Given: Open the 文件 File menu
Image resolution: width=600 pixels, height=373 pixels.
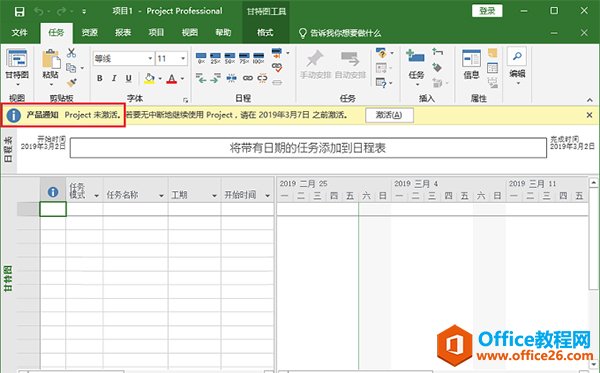Looking at the screenshot, I should [x=20, y=33].
